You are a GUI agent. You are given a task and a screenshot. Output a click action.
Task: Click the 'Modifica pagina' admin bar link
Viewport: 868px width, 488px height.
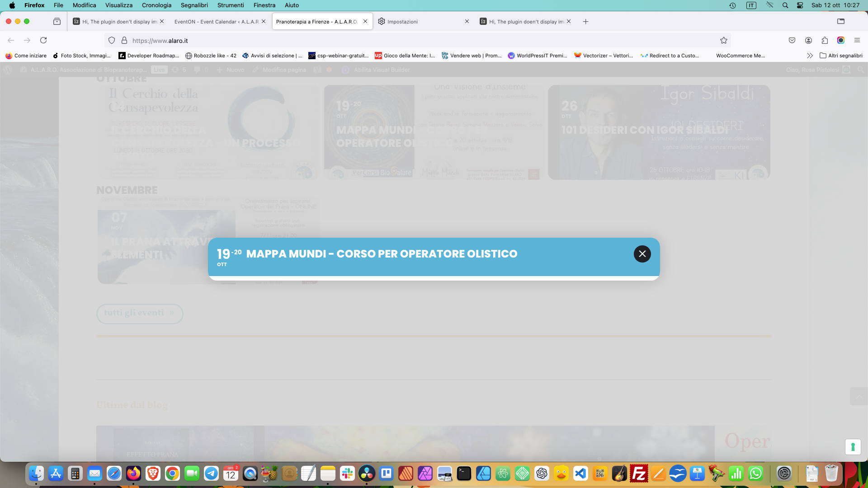pos(279,70)
